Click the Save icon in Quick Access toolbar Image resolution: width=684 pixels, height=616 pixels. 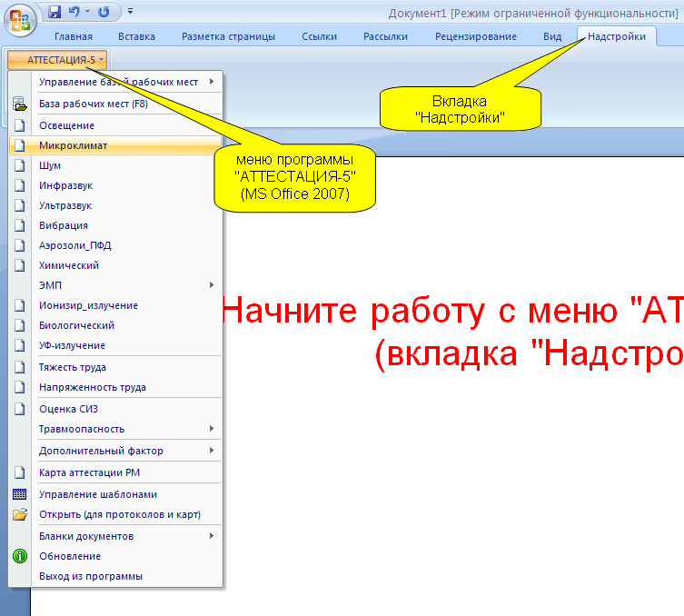coord(55,11)
